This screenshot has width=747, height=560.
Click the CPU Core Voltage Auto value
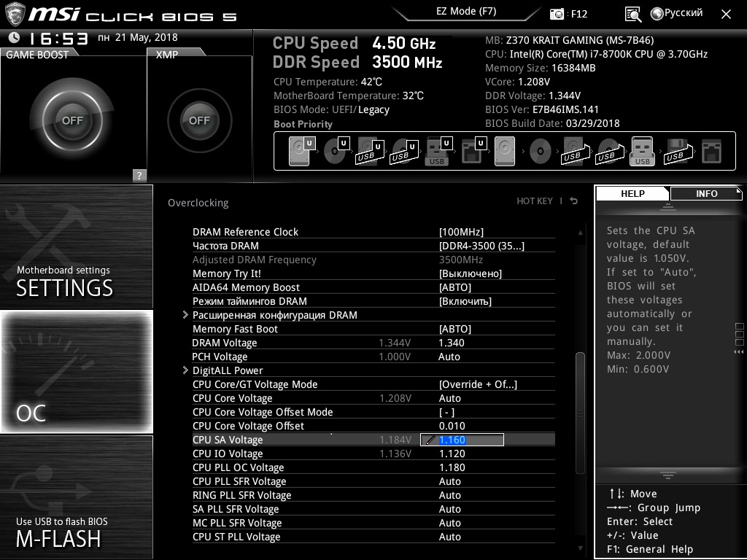[449, 398]
